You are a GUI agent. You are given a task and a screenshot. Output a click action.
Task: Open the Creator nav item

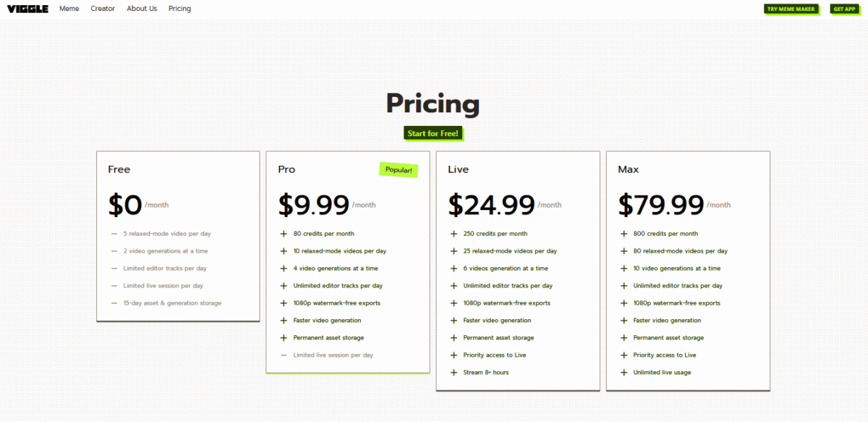103,9
